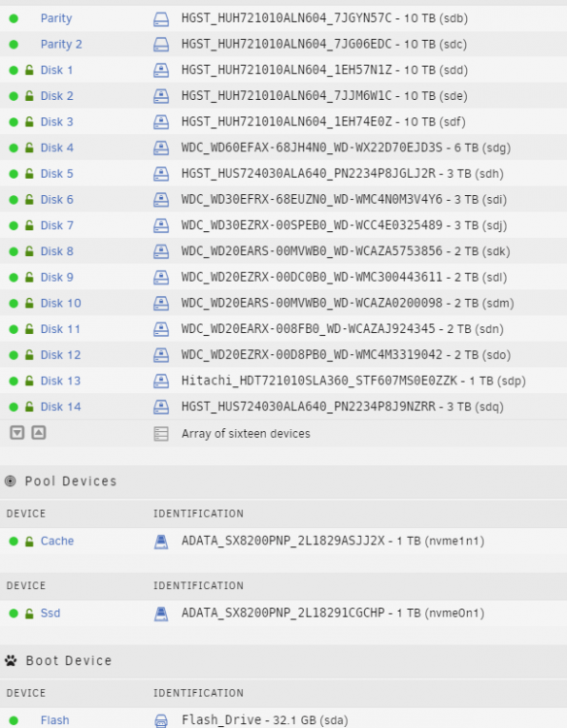This screenshot has width=567, height=728.
Task: Click the USB flash drive icon
Action: click(161, 721)
